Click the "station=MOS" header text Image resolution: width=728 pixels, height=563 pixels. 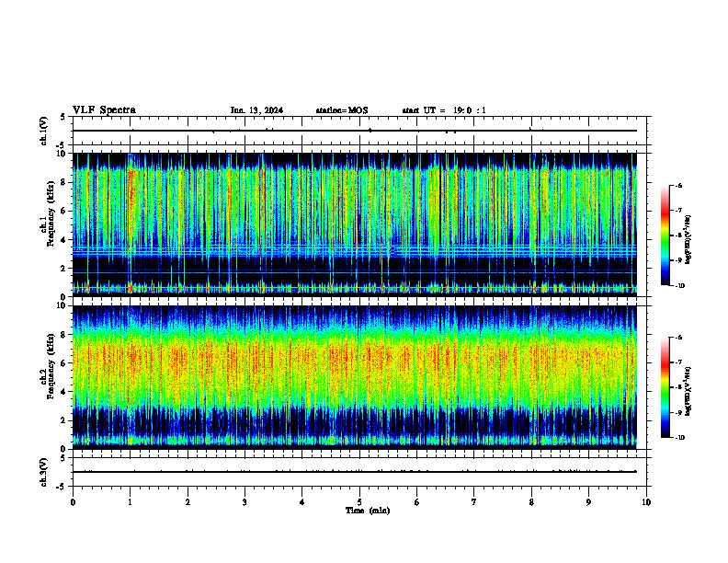(342, 110)
